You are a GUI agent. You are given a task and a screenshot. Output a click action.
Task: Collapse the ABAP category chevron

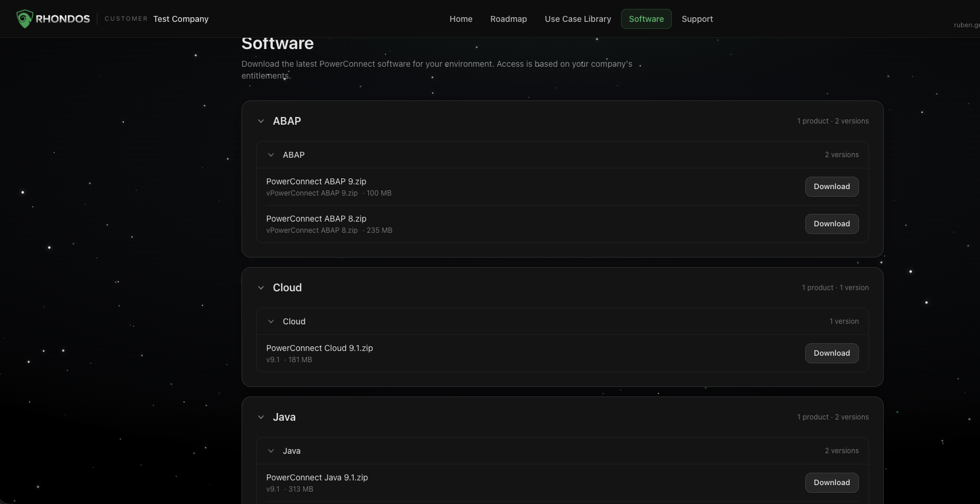click(261, 121)
